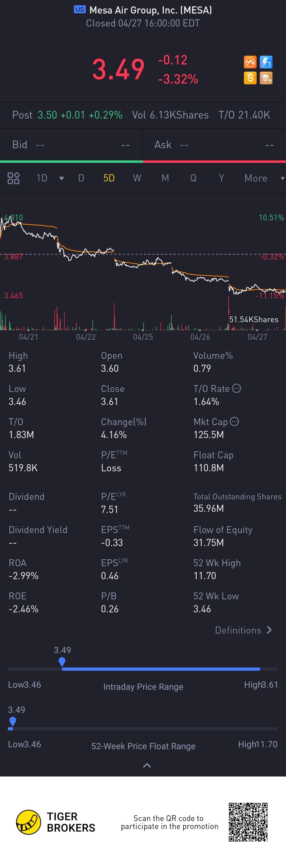Tap the yellow dollar sign badge icon
286x868 pixels.
pyautogui.click(x=250, y=78)
